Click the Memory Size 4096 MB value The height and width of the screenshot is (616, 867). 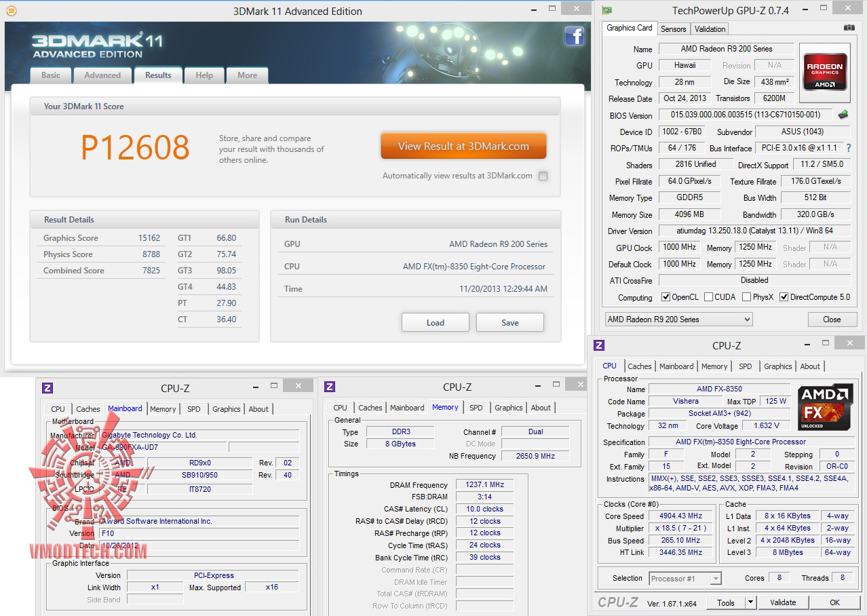pyautogui.click(x=689, y=214)
